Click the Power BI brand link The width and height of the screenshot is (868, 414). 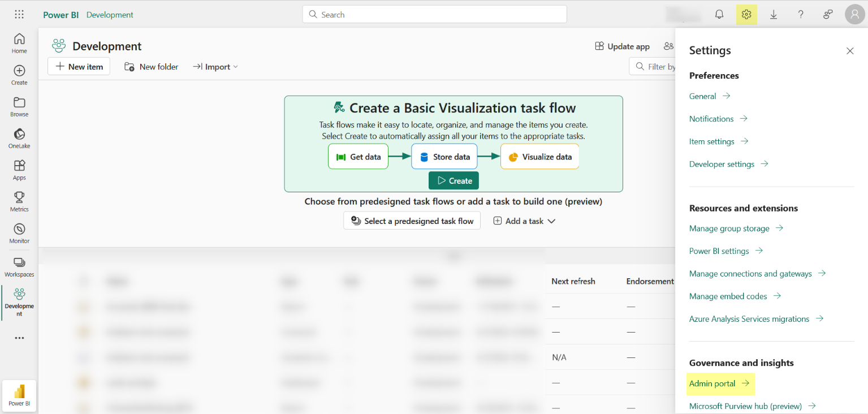61,15
